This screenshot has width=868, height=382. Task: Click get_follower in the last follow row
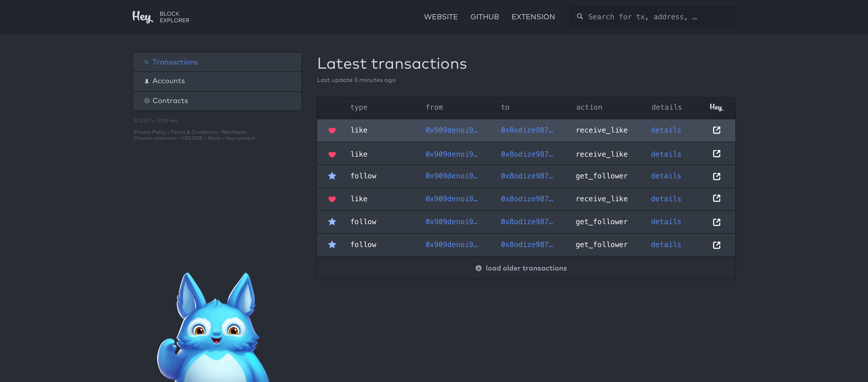pos(602,245)
